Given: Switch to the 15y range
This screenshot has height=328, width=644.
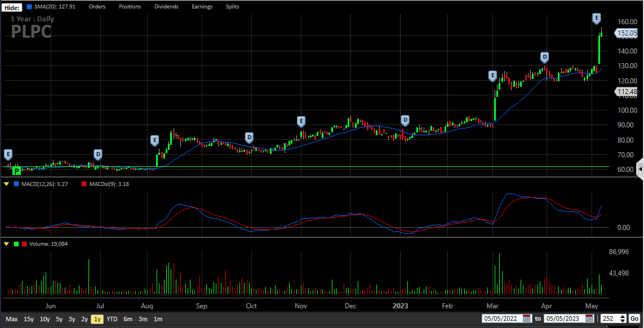Looking at the screenshot, I should pyautogui.click(x=29, y=319).
